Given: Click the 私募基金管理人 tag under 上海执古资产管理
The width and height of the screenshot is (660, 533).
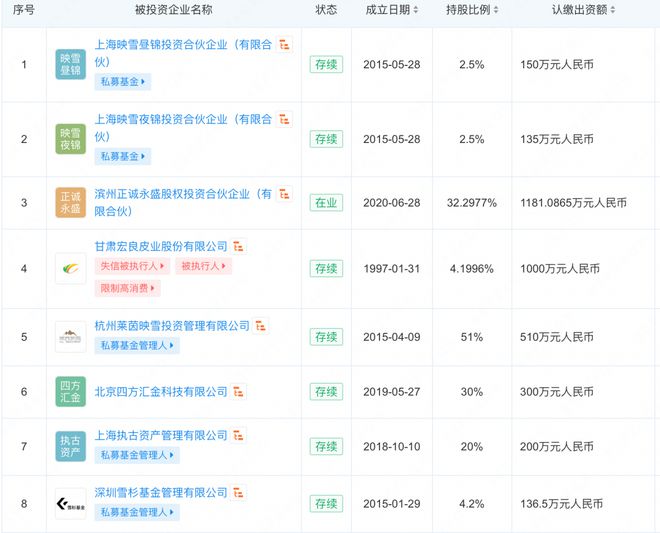Looking at the screenshot, I should (137, 455).
